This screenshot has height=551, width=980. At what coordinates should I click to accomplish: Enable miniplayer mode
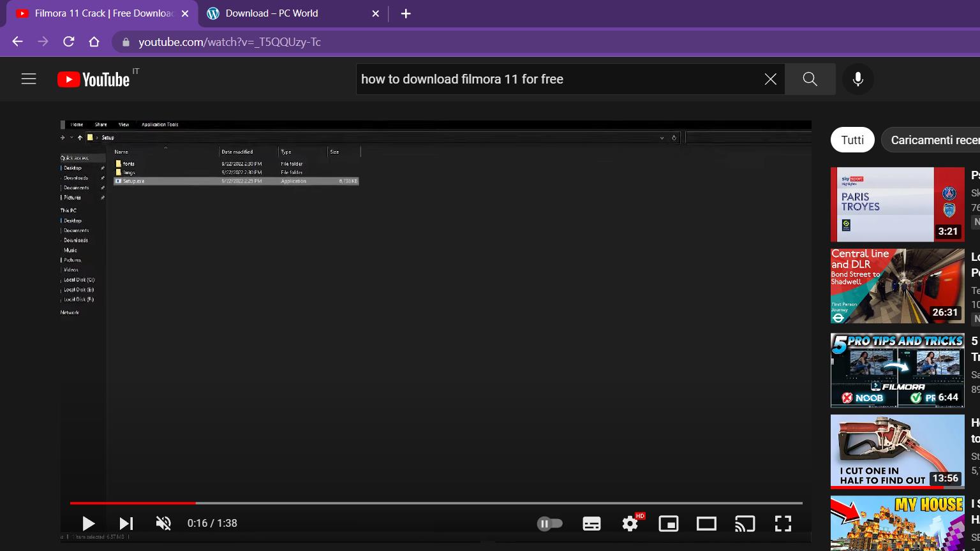tap(668, 524)
